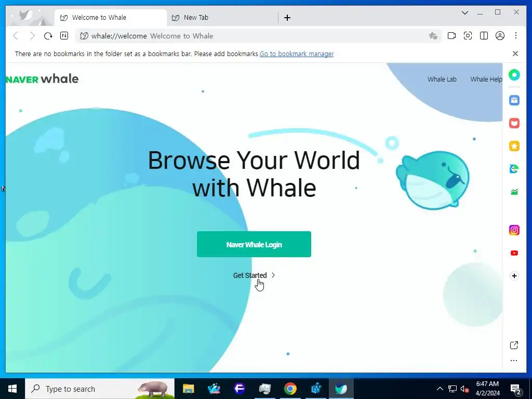The height and width of the screenshot is (399, 532).
Task: Open the media/video capture toolbar icon
Action: (x=451, y=36)
